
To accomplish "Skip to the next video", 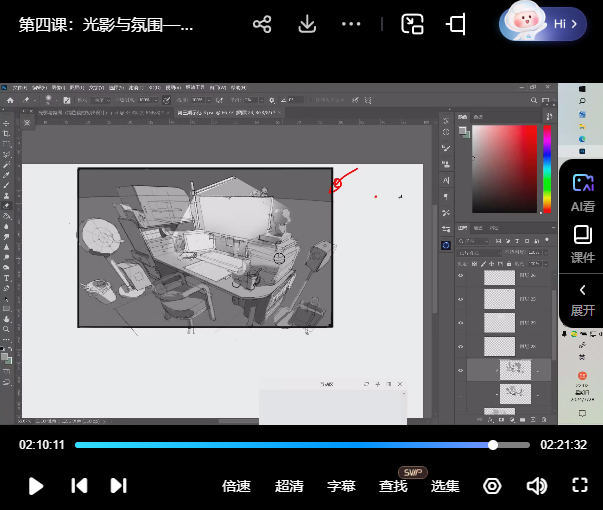I will (x=118, y=486).
